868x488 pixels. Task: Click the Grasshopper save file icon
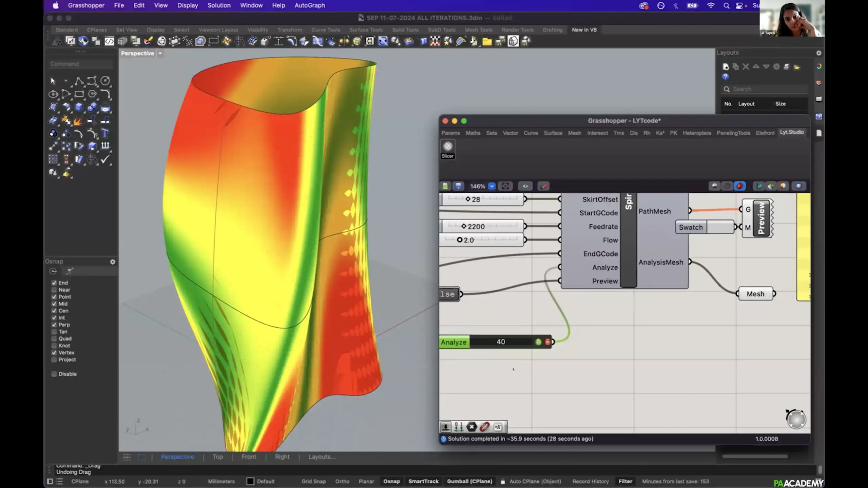(458, 186)
